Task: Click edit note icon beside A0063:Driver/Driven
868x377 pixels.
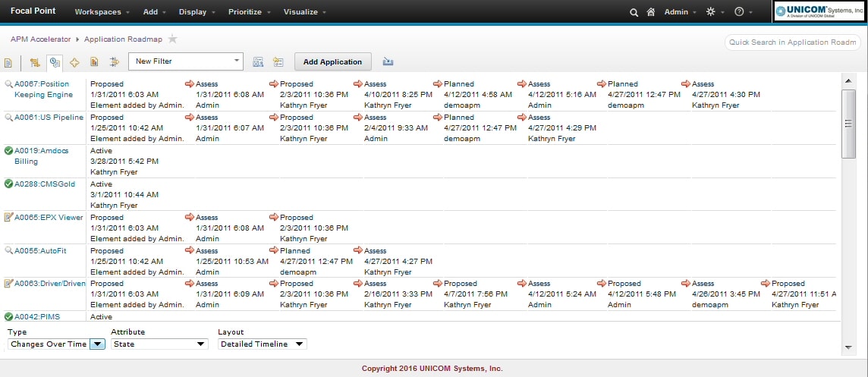Action: (8, 284)
